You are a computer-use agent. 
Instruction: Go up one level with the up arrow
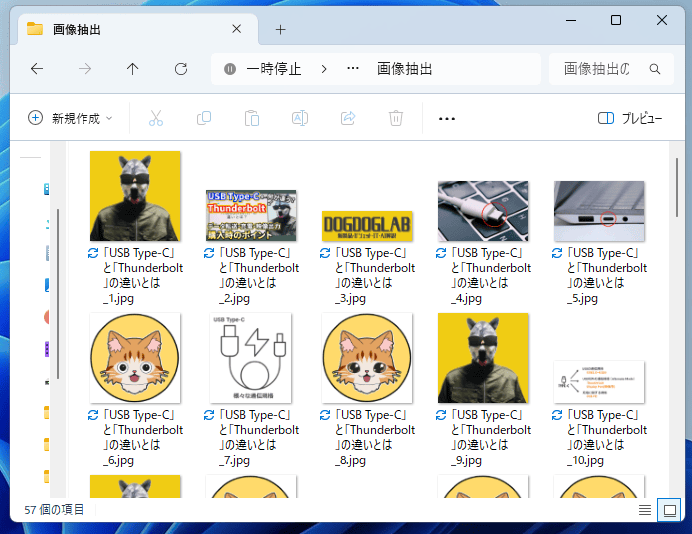click(133, 69)
